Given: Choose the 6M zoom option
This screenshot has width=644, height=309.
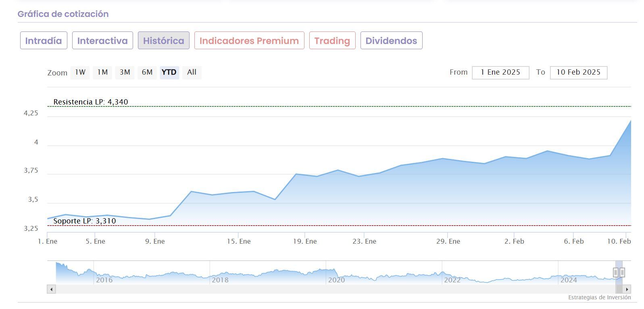Looking at the screenshot, I should coord(147,72).
